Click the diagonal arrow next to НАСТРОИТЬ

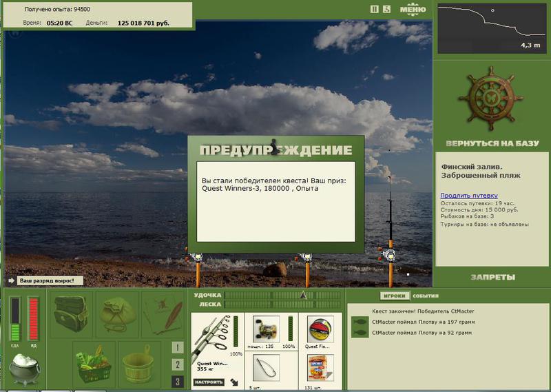234,382
